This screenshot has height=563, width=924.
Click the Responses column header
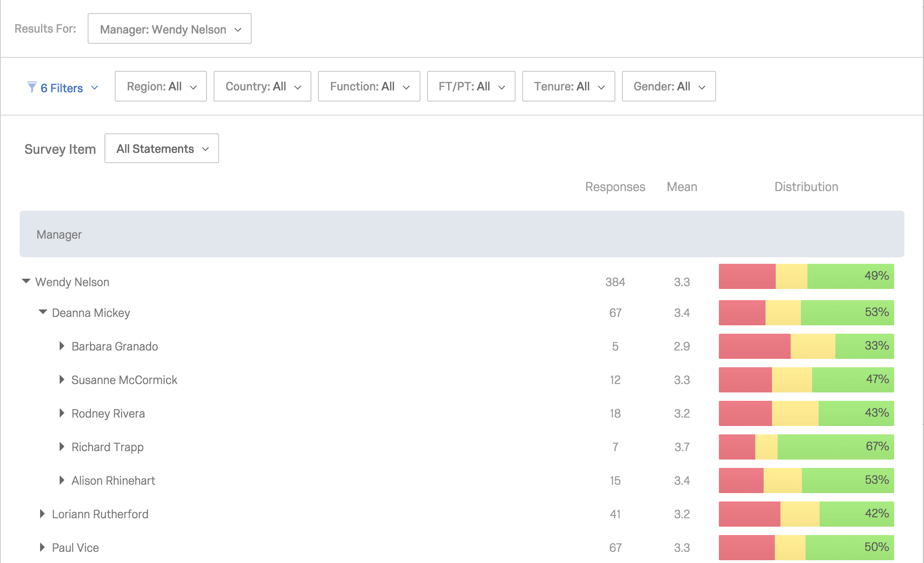pos(615,187)
